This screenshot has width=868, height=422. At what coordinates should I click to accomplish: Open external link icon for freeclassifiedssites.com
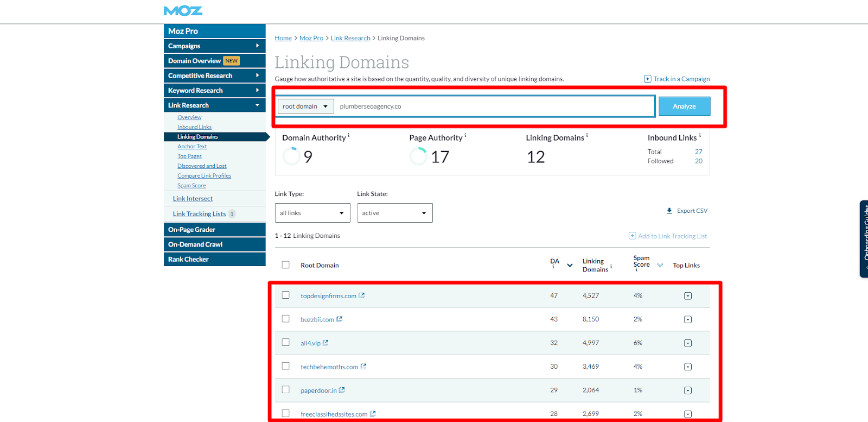click(373, 414)
